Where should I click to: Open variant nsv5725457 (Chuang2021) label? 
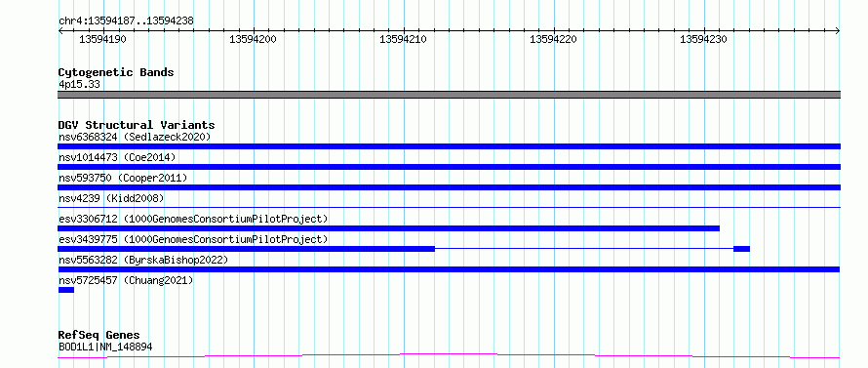126,280
